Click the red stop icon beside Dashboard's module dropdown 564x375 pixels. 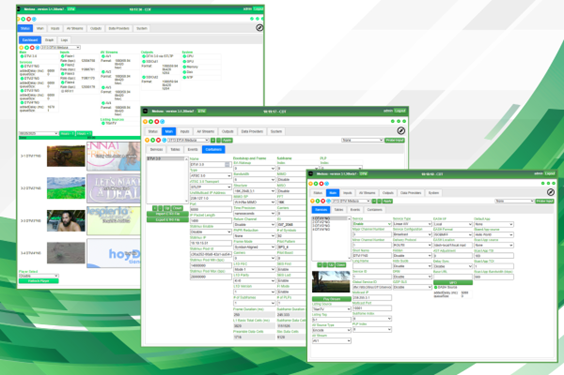coord(32,47)
